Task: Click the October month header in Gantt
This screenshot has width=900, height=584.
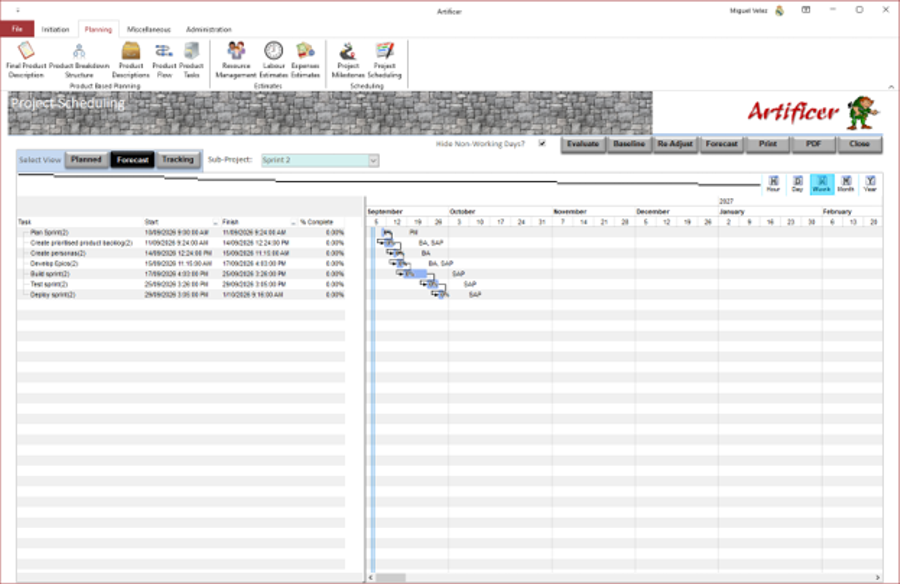Action: 463,212
